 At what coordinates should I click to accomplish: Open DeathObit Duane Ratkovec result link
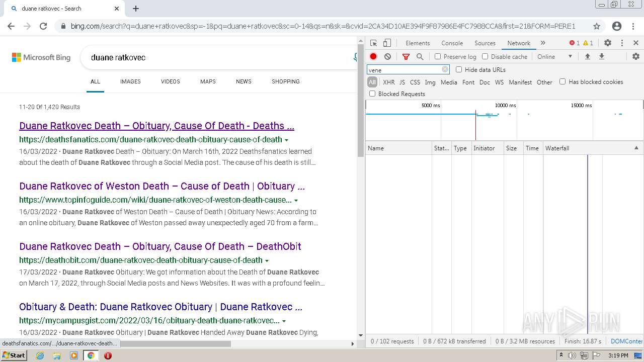[160, 246]
